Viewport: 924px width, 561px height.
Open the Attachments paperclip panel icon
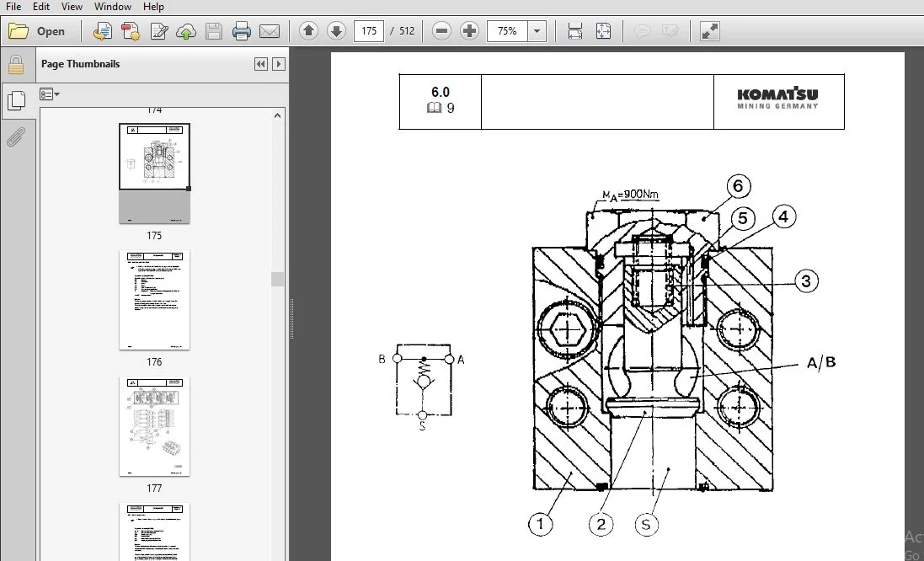click(x=16, y=136)
